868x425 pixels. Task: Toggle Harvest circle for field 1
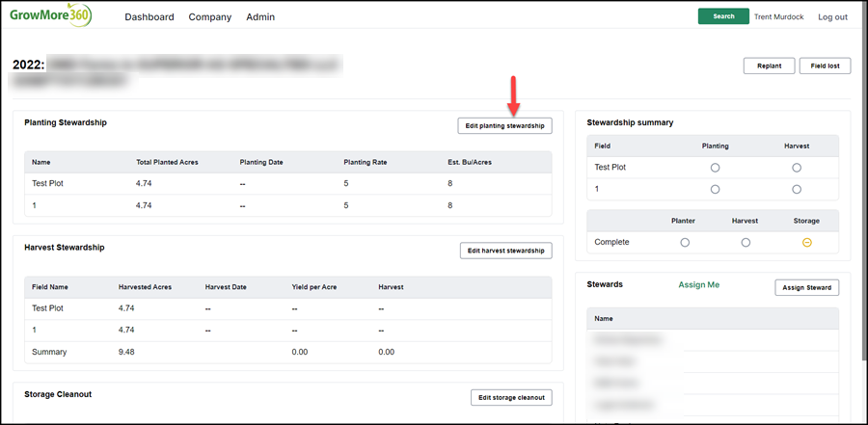pos(796,189)
